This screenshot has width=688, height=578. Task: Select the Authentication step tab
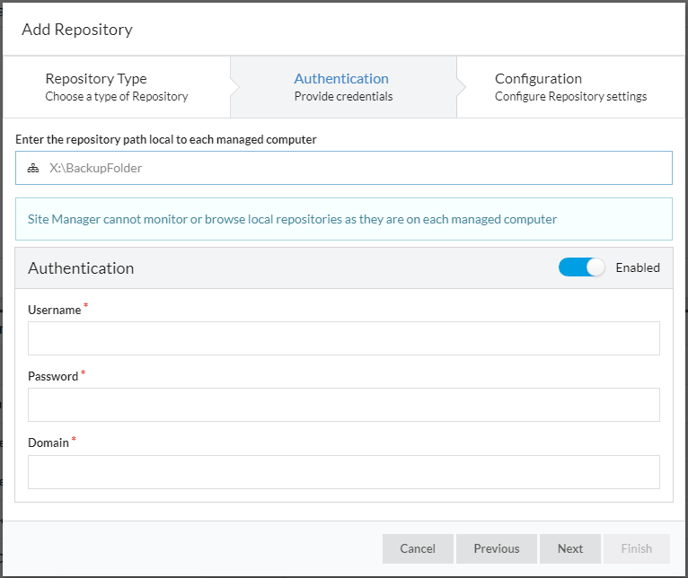click(343, 87)
